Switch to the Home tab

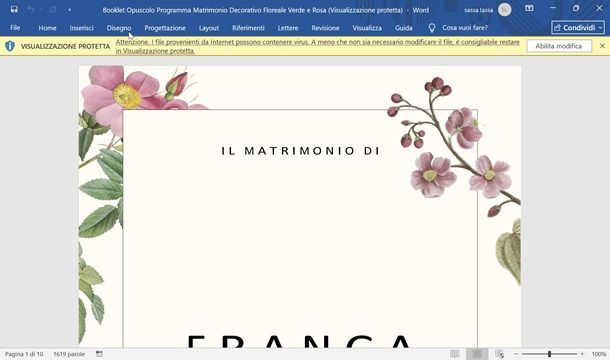coord(47,28)
